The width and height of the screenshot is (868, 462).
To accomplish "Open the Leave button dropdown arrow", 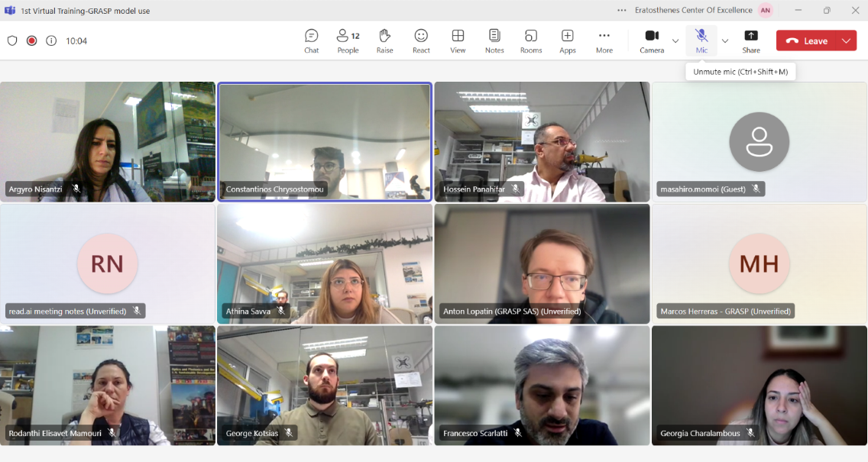I will tap(846, 40).
